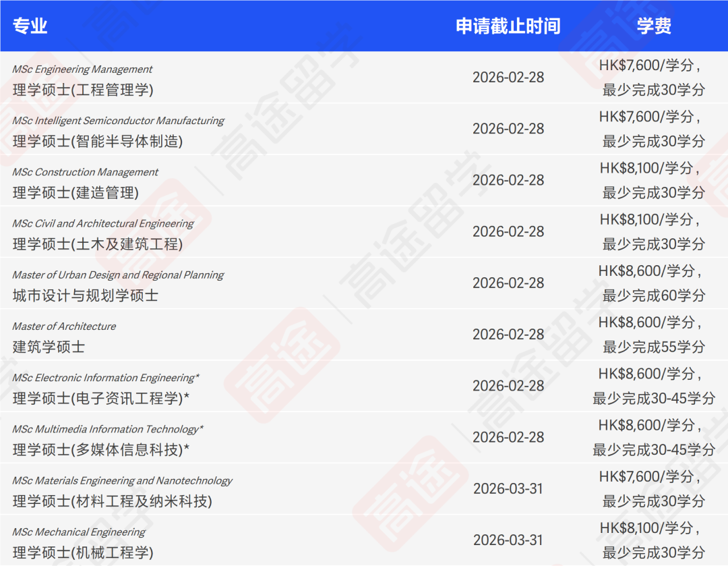
Task: Click 最少完成55学分 credit requirement
Action: point(654,347)
